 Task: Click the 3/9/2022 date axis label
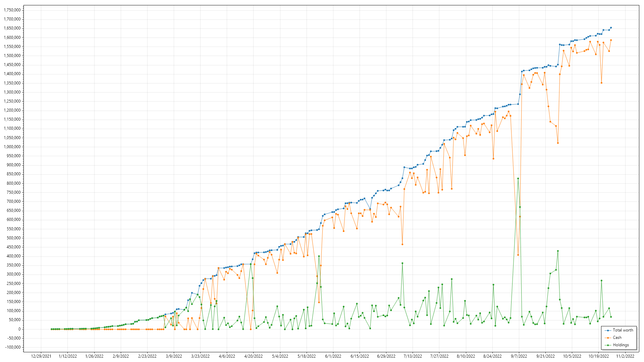coord(174,356)
